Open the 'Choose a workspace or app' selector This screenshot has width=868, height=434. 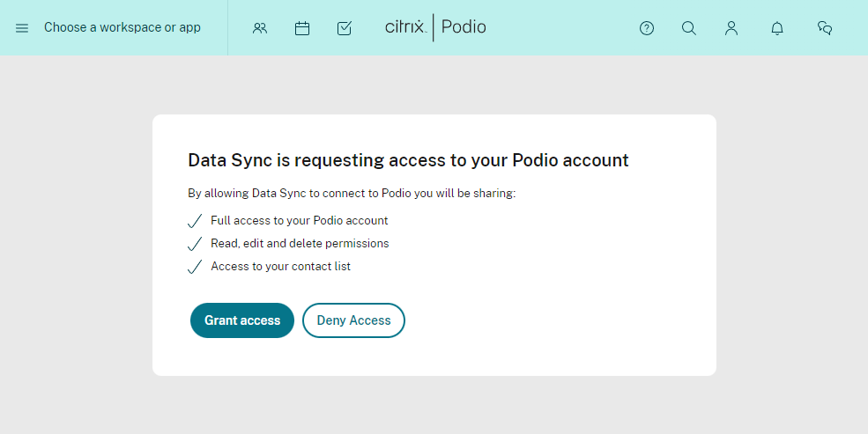(x=122, y=27)
